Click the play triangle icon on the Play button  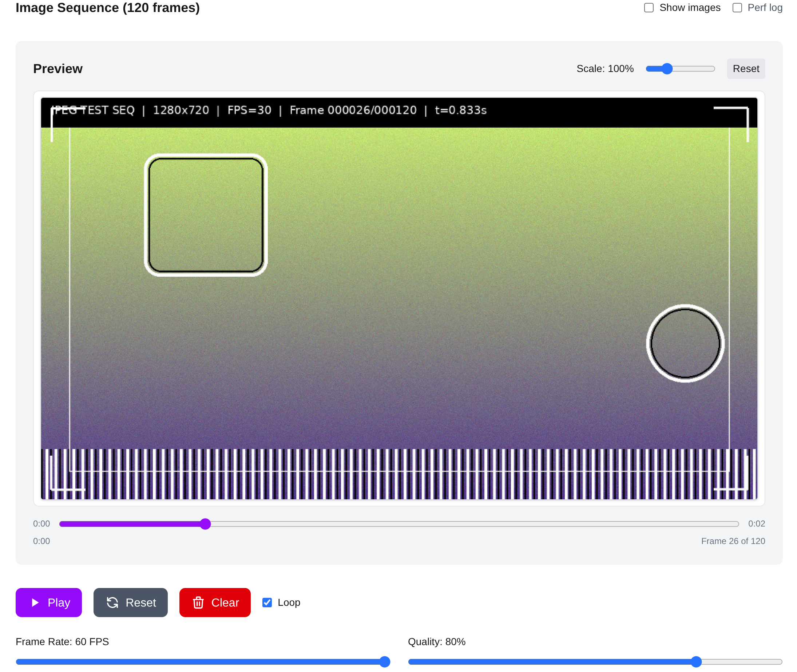[x=36, y=602]
